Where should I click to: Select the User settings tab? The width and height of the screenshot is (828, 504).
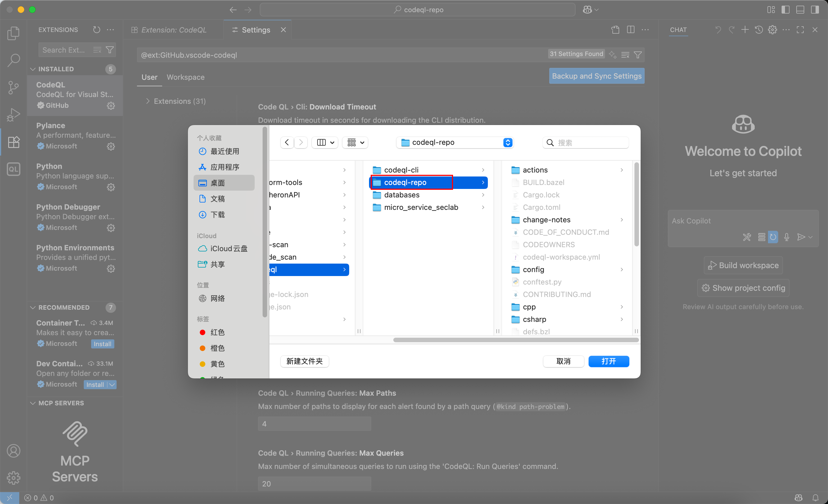pos(149,77)
